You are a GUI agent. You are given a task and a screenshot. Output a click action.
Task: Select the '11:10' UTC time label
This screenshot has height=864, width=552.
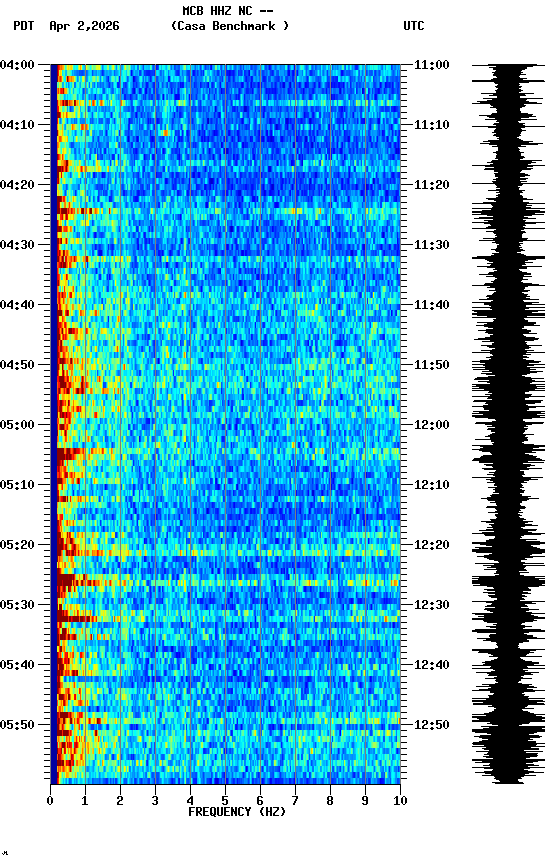(432, 125)
